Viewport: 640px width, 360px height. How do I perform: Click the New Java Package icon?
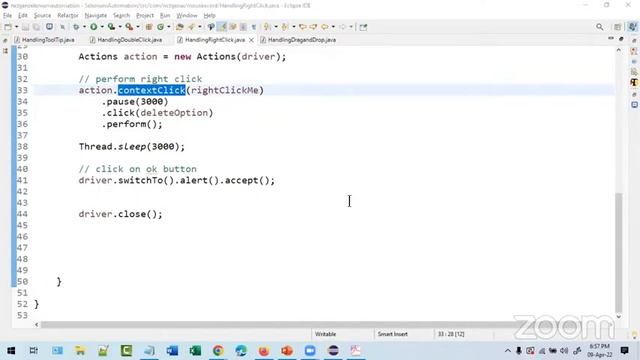coord(149,27)
